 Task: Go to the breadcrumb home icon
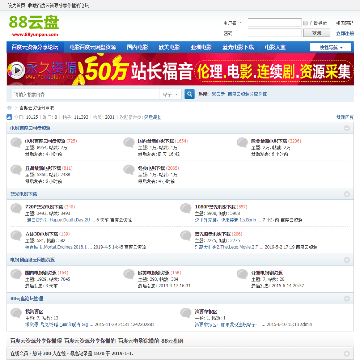(9, 108)
